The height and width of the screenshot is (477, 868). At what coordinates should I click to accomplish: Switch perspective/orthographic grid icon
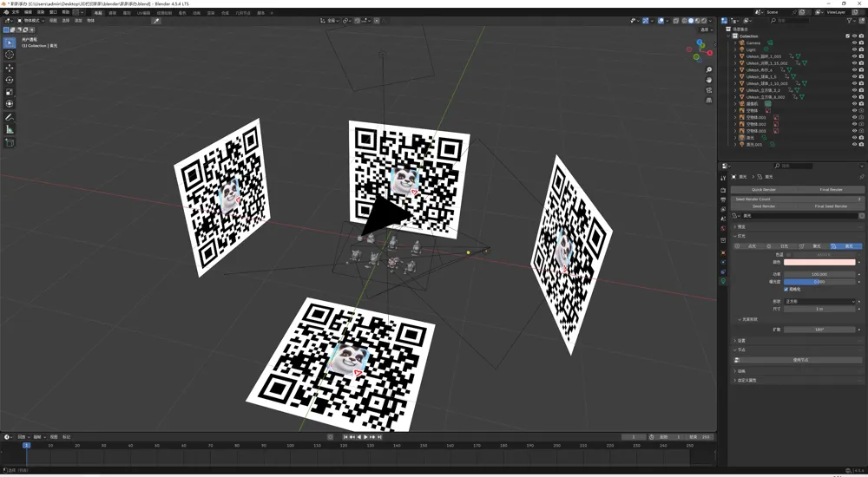(709, 100)
